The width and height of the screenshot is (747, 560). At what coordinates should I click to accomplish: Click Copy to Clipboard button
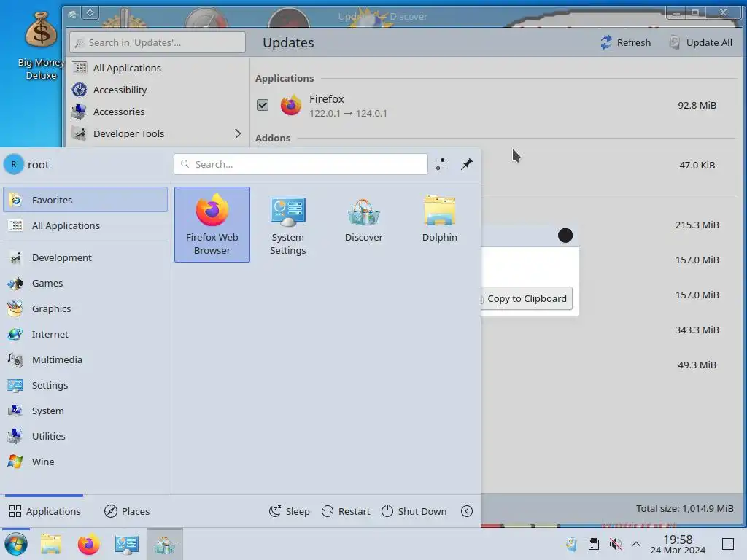coord(526,298)
